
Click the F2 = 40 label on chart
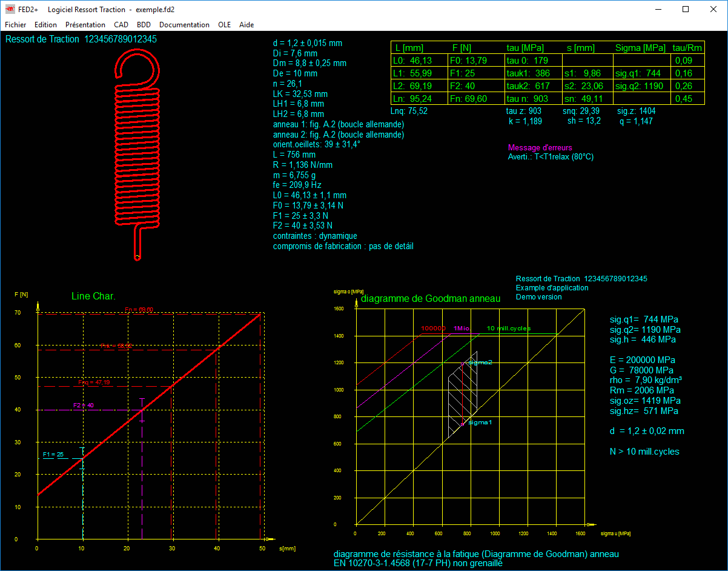(x=84, y=405)
